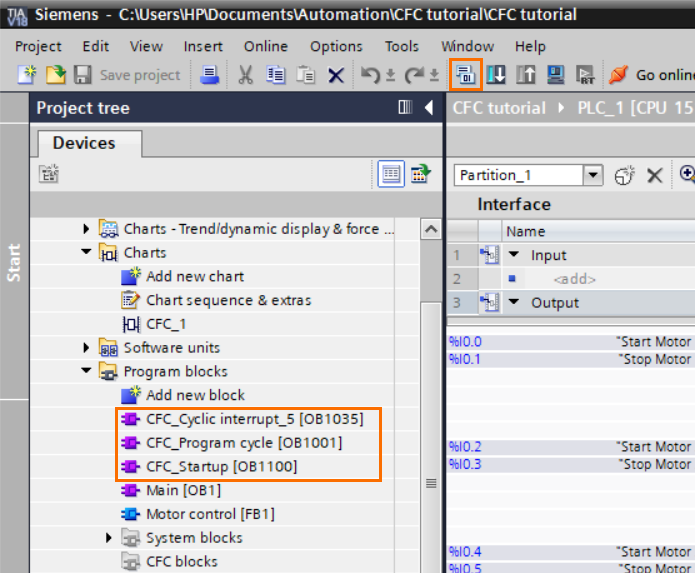Collapse the Program blocks folder
The width and height of the screenshot is (695, 573).
coord(86,371)
